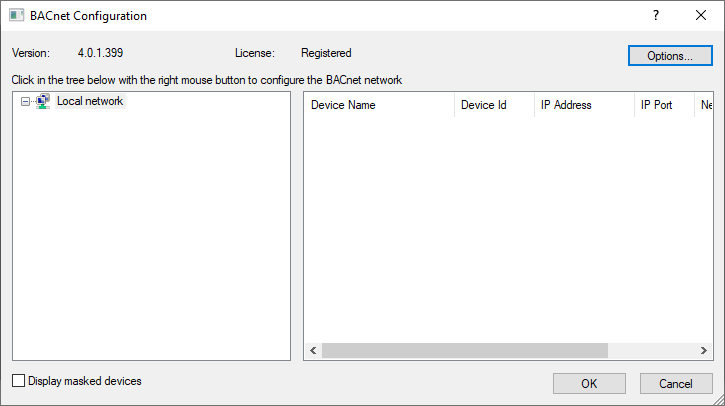Click the IP Address column header
Viewport: 725px width, 406px height.
[566, 105]
